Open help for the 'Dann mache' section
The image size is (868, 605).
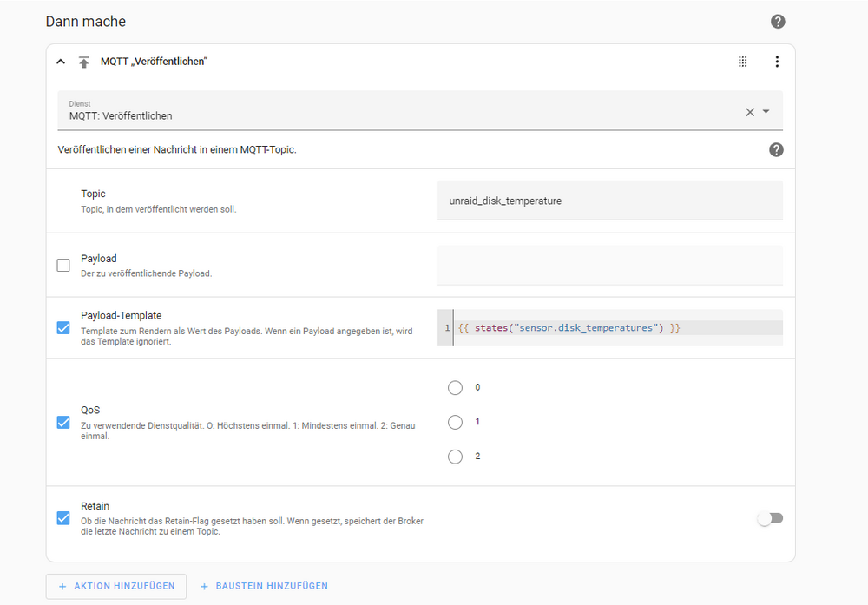[x=778, y=22]
